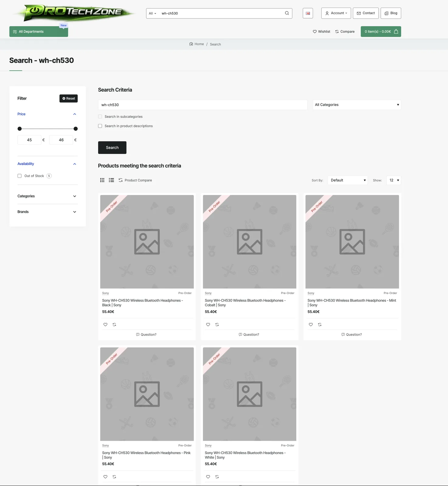Open Sony WH-CH530 Pink product title
This screenshot has width=448, height=486.
tap(146, 455)
